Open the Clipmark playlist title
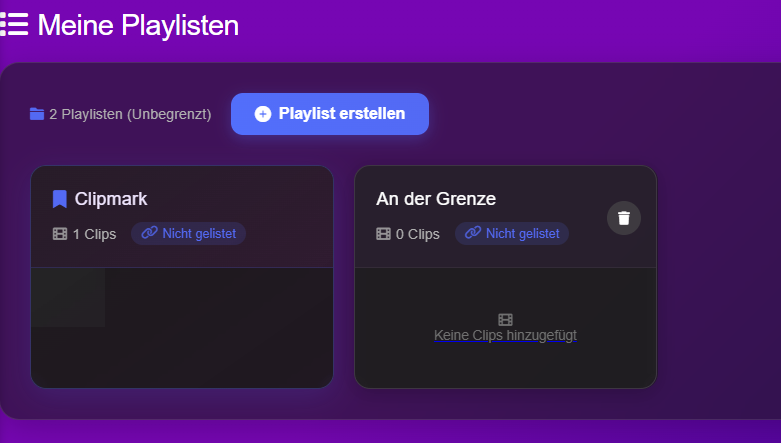The height and width of the screenshot is (443, 781). pos(111,199)
